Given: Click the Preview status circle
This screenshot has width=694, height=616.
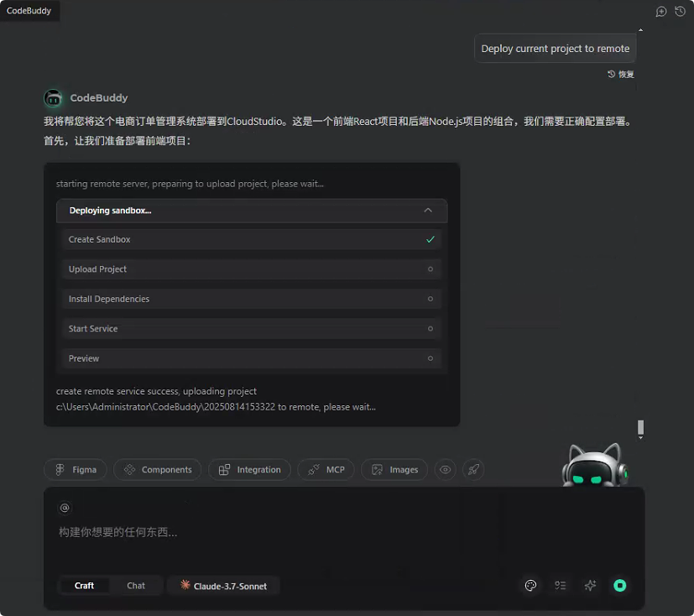Looking at the screenshot, I should [x=430, y=358].
